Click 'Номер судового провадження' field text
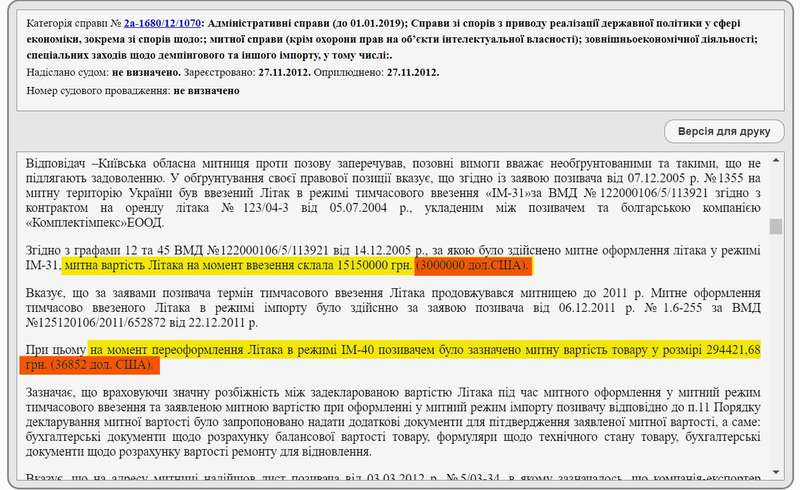 95,90
